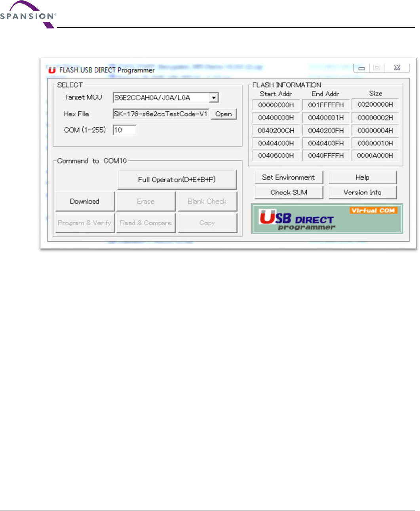420x511 pixels.
Task: Click size 00000004H cell
Action: pos(375,130)
